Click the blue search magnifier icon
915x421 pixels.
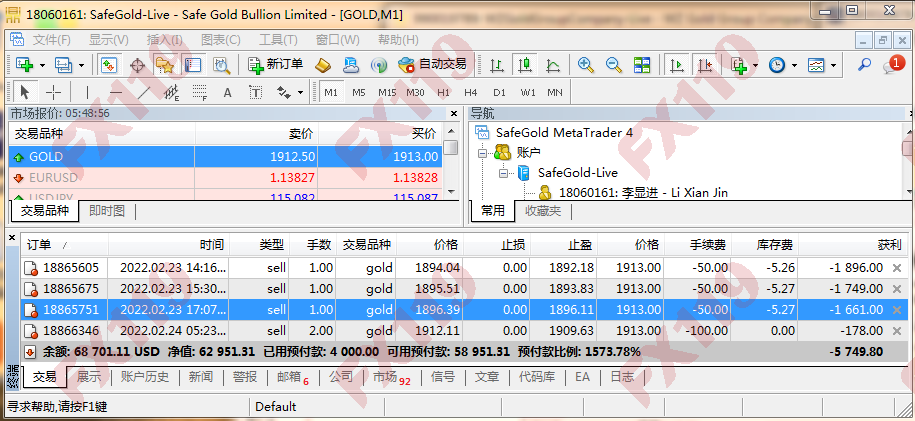pos(864,65)
